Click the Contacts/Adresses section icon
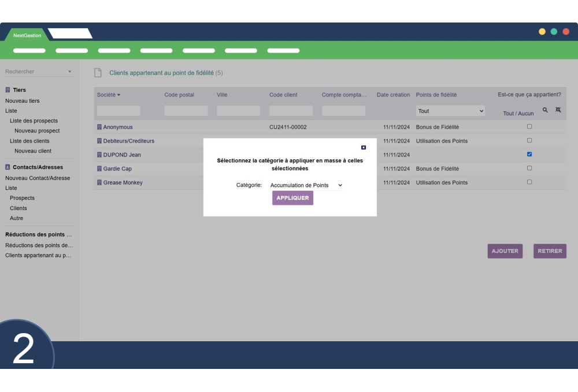578x392 pixels. click(x=8, y=167)
